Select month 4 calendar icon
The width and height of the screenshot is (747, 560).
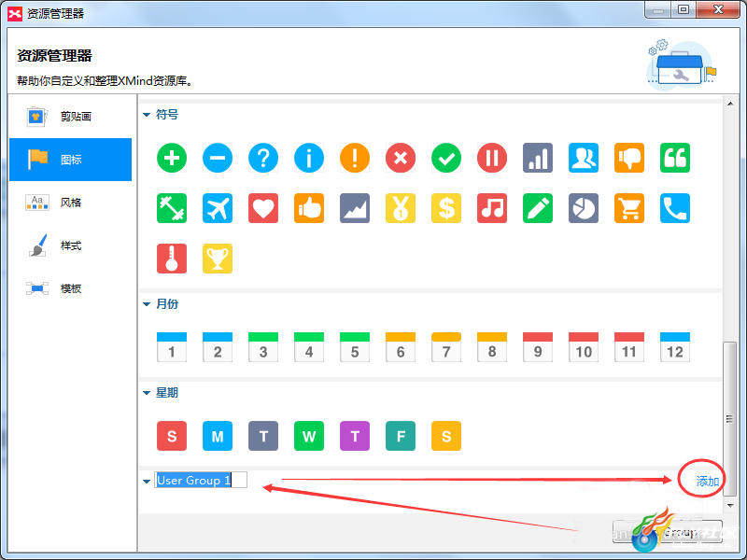click(x=309, y=347)
